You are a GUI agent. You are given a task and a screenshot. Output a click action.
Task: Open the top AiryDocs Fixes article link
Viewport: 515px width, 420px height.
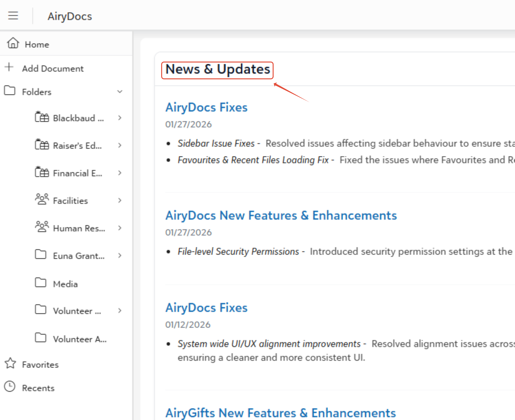tap(206, 107)
